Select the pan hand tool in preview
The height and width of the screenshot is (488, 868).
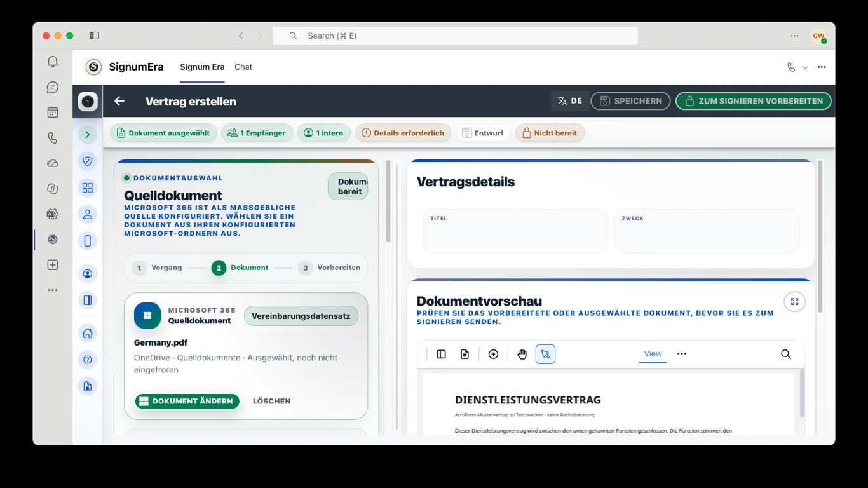(x=522, y=354)
